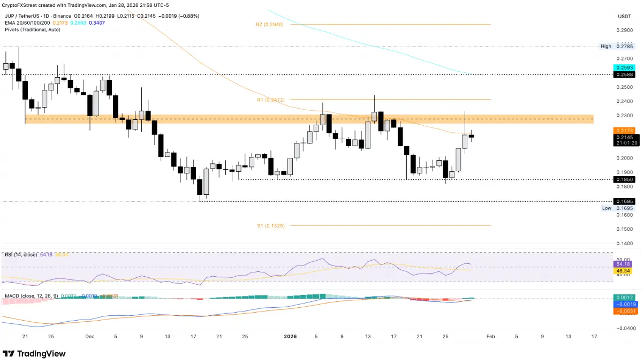Click the 2026 date on the time axis
Viewport: 644px width, 364px height.
[x=290, y=337]
